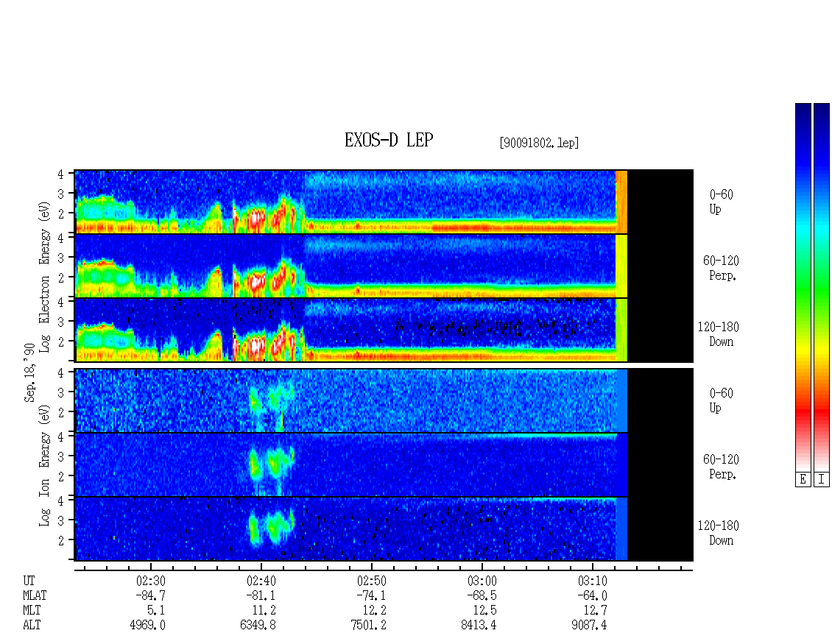
Task: Click the 120-180 Down label beside electron panel
Action: point(719,334)
